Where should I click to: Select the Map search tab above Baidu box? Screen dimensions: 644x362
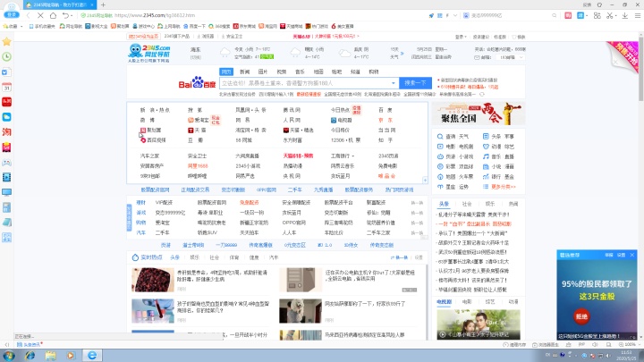pos(318,72)
